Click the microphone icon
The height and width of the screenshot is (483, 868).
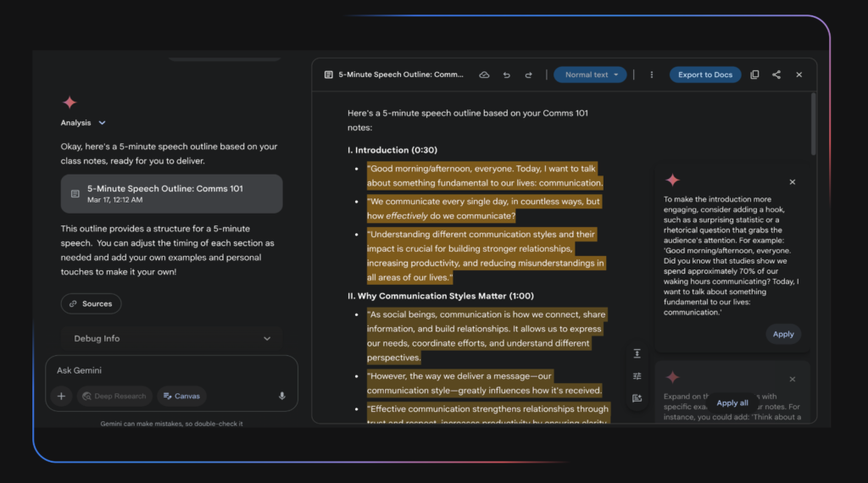point(281,396)
